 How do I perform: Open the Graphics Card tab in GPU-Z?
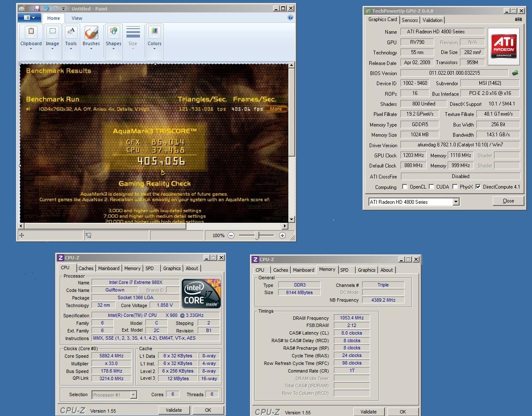coord(382,19)
